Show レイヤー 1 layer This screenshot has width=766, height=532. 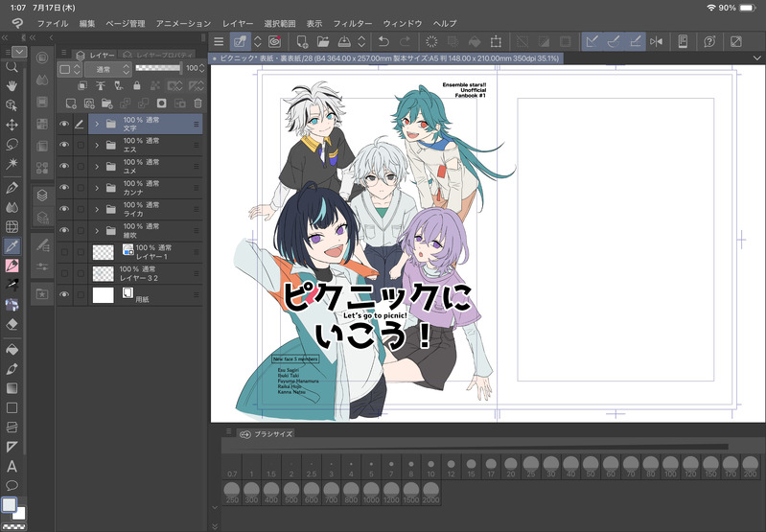[64, 252]
